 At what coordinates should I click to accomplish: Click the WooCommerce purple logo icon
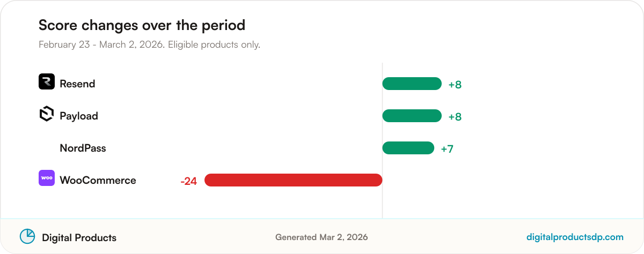tap(47, 178)
